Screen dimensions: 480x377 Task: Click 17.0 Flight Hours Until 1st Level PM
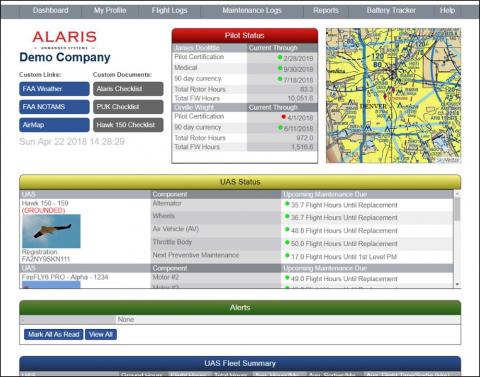click(344, 257)
